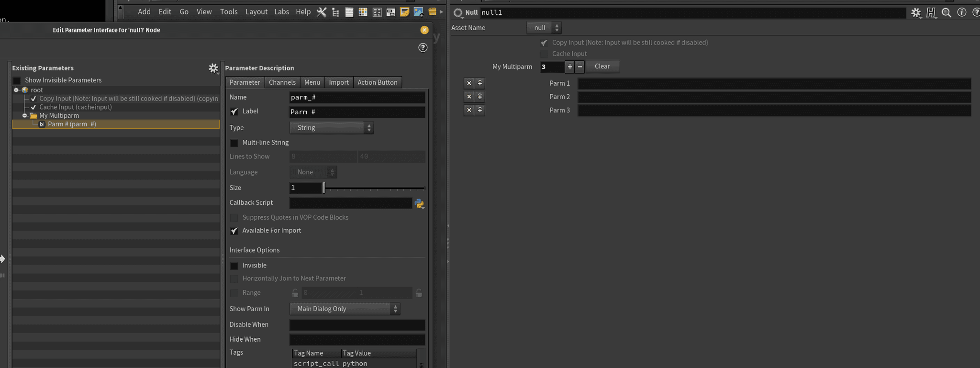Toggle Show Invisible Parameters checkbox
Screen dimensions: 980x368
tap(17, 80)
